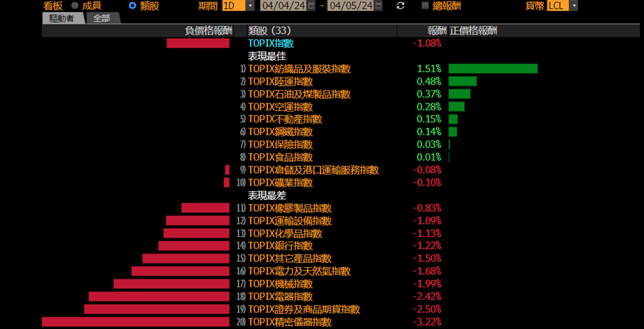Select TOPIX空運指數 row
The width and height of the screenshot is (644, 329).
(x=280, y=107)
